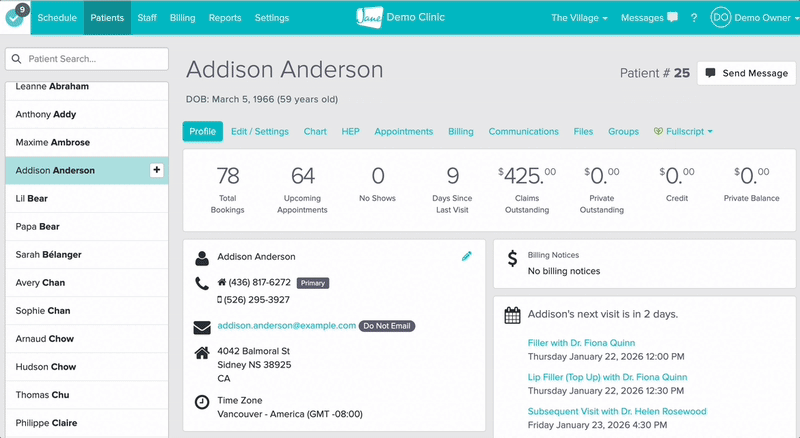Viewport: 800px width, 438px height.
Task: Click the calendar icon beside next visit
Action: coord(512,314)
